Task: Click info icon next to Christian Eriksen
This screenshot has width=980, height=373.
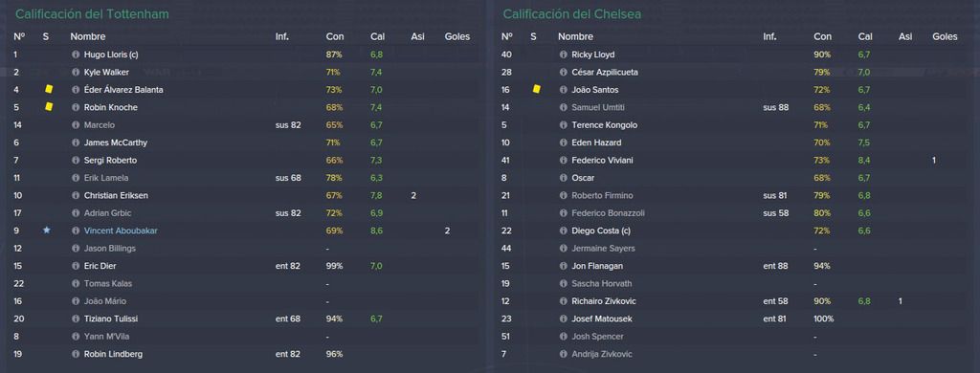Action: [x=76, y=195]
